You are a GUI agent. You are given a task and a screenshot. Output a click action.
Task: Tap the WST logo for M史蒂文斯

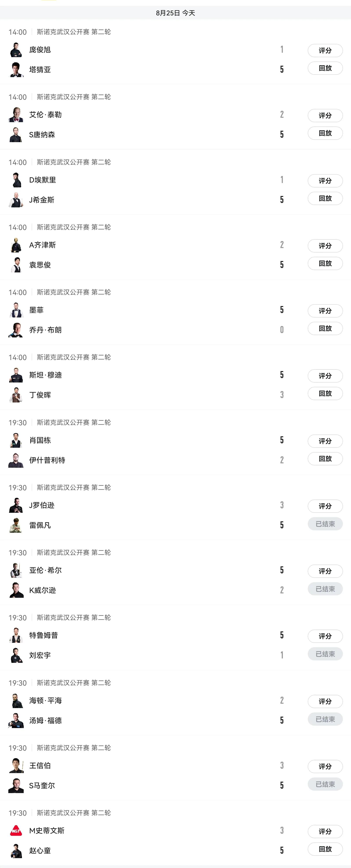[16, 831]
